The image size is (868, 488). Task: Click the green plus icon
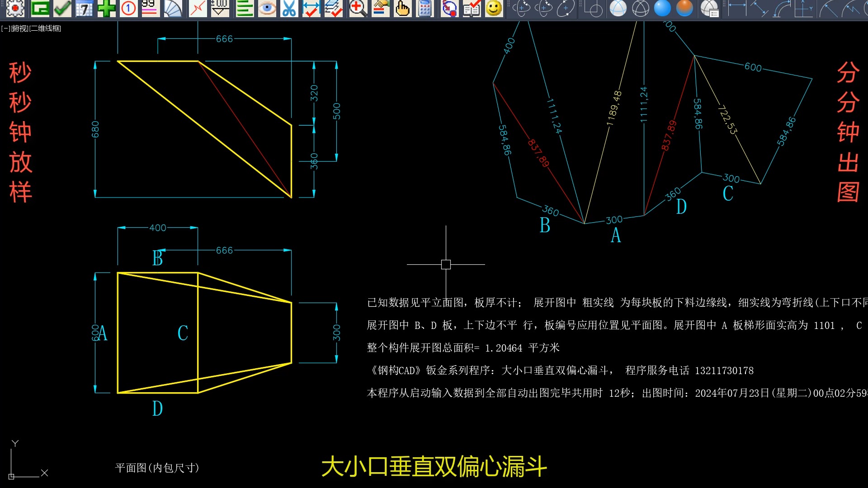[107, 8]
